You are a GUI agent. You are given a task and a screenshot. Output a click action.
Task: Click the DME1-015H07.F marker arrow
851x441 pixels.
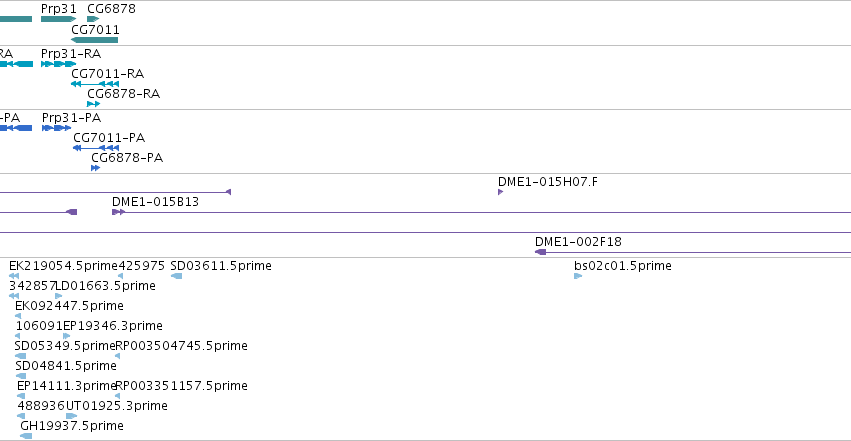[x=500, y=192]
